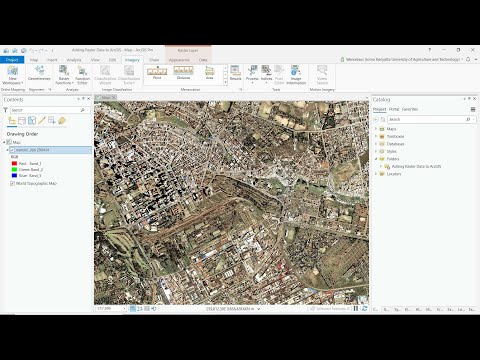Click the search magnifier in Catalog pane
Image resolution: width=480 pixels, height=360 pixels.
coord(468,119)
